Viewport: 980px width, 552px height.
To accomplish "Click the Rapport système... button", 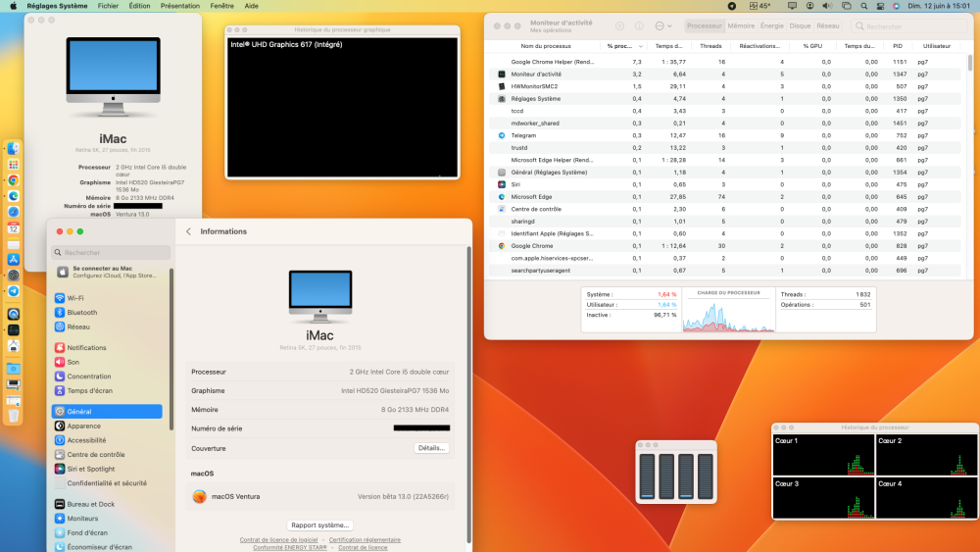I will coord(320,526).
